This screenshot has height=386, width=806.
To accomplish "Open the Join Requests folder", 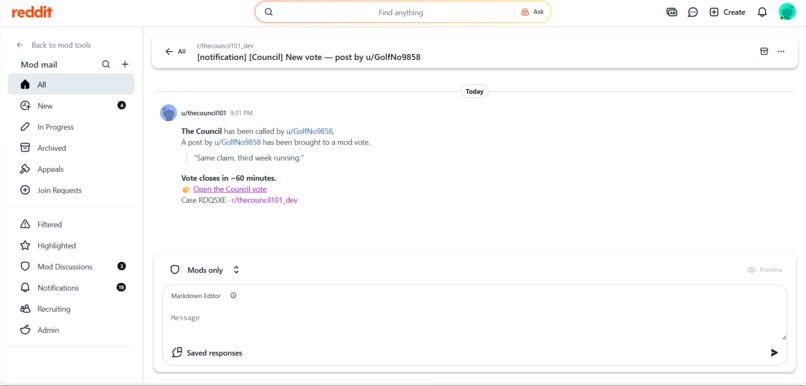I will pos(71,190).
